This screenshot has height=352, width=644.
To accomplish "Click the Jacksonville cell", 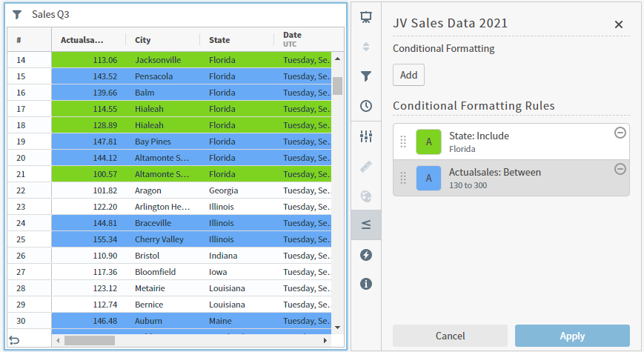I will [x=162, y=60].
